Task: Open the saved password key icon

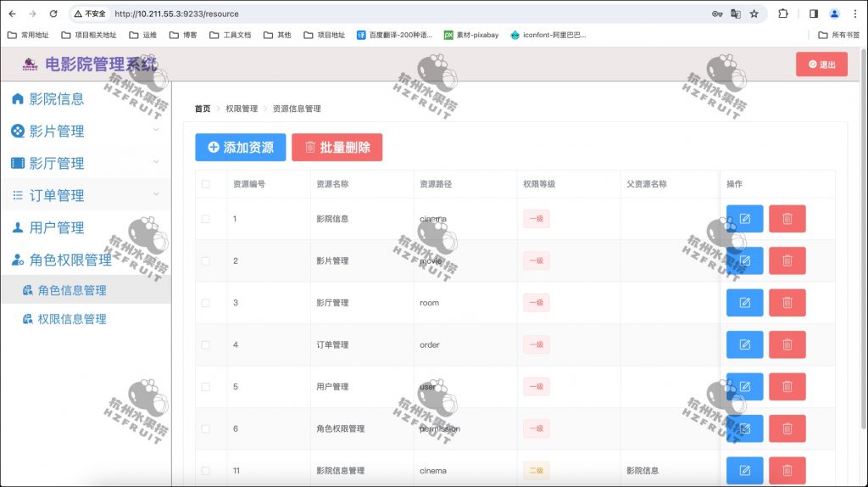Action: point(717,14)
